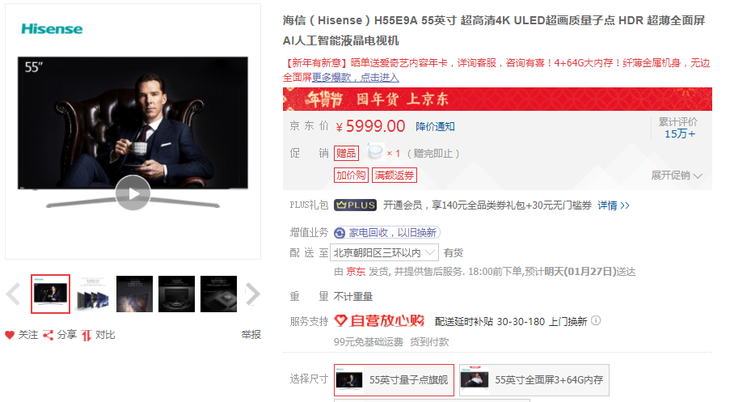Select the 55英寸量子点旗舰 size option
Image resolution: width=730 pixels, height=402 pixels.
tap(393, 380)
